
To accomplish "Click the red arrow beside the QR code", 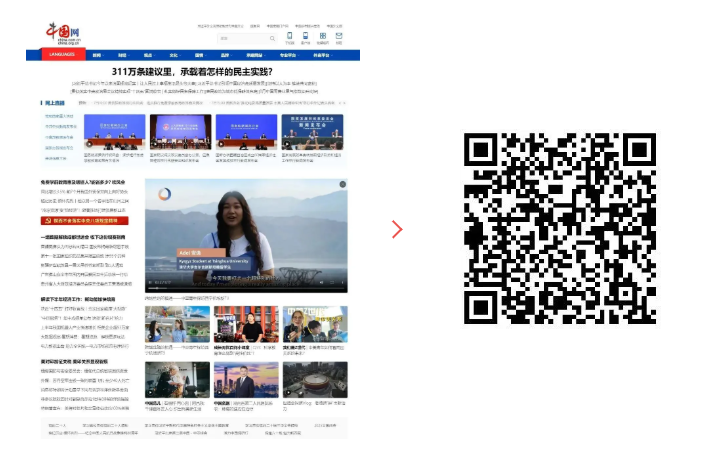I will click(397, 229).
